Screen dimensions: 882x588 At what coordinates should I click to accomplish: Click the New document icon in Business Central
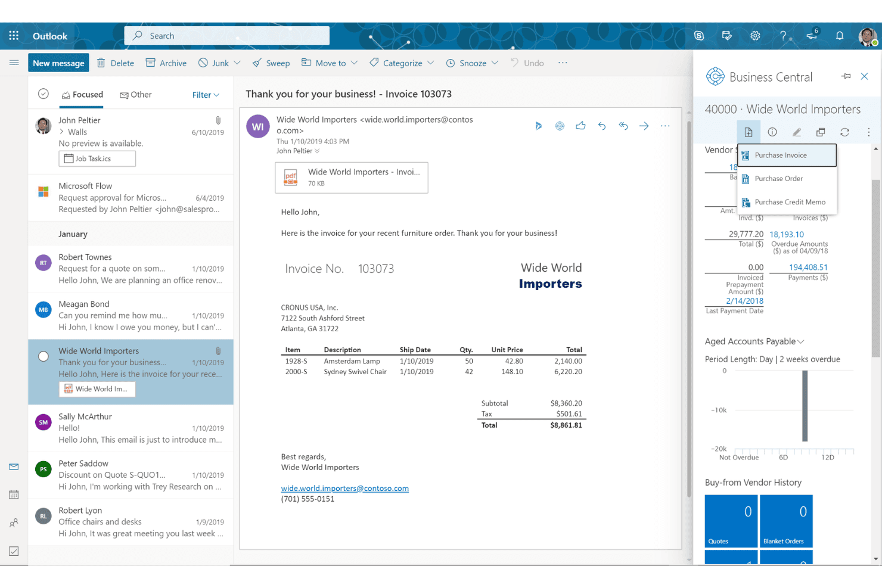pyautogui.click(x=749, y=132)
